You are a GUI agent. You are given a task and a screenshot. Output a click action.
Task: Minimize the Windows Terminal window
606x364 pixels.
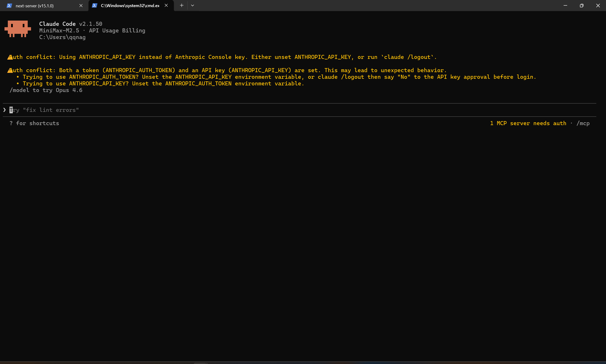565,6
